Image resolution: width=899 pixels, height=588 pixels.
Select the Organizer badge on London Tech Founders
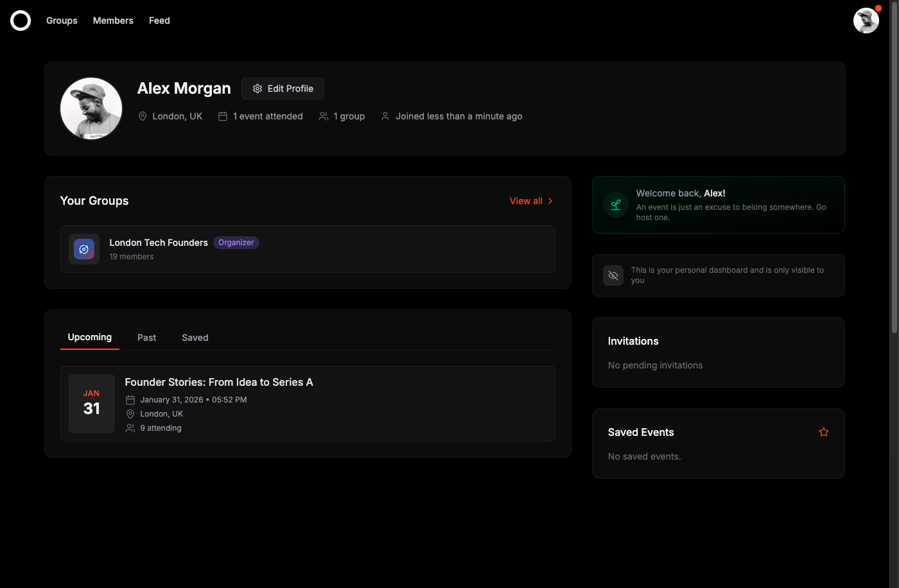[x=236, y=243]
